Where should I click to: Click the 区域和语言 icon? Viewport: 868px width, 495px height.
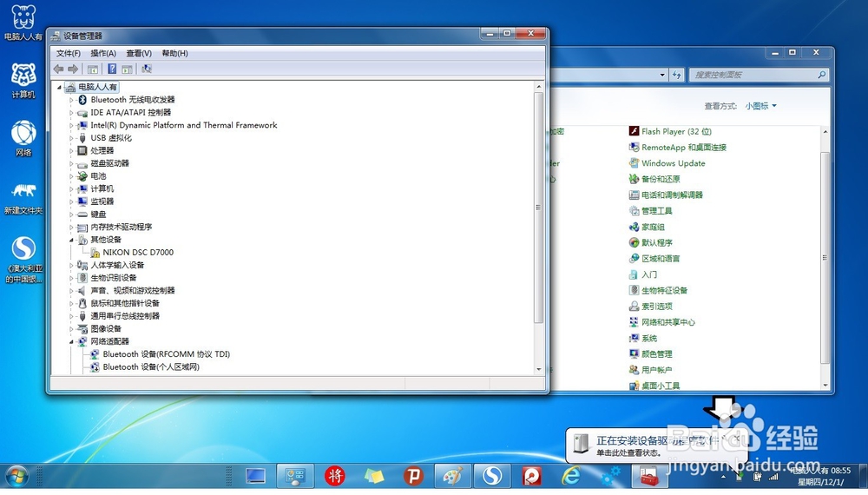(x=634, y=259)
